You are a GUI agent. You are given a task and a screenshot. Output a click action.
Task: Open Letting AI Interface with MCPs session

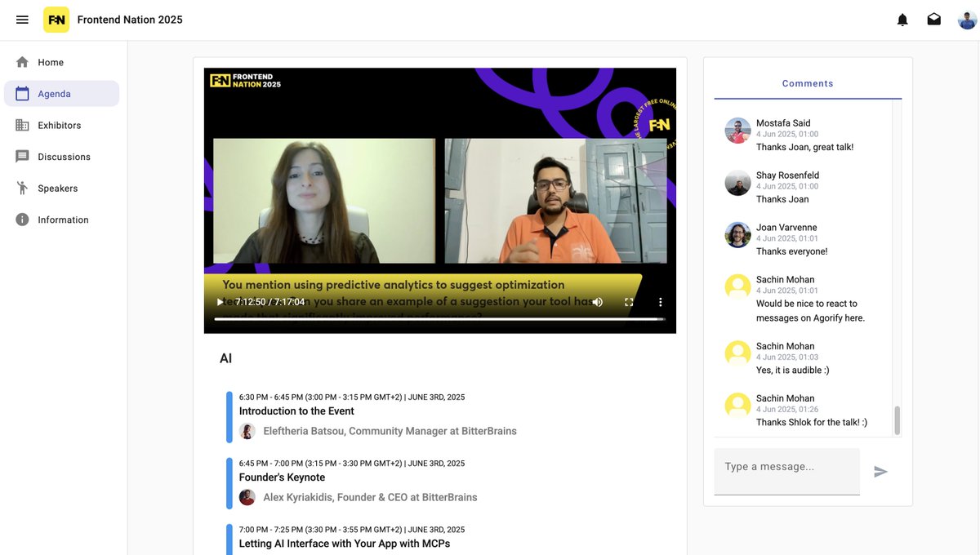click(345, 544)
